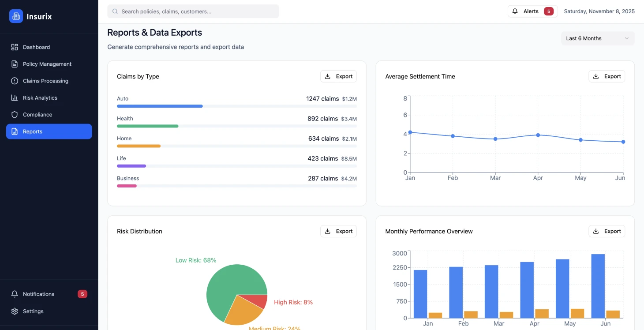Image resolution: width=644 pixels, height=330 pixels.
Task: Go to Claims Processing section
Action: click(45, 81)
